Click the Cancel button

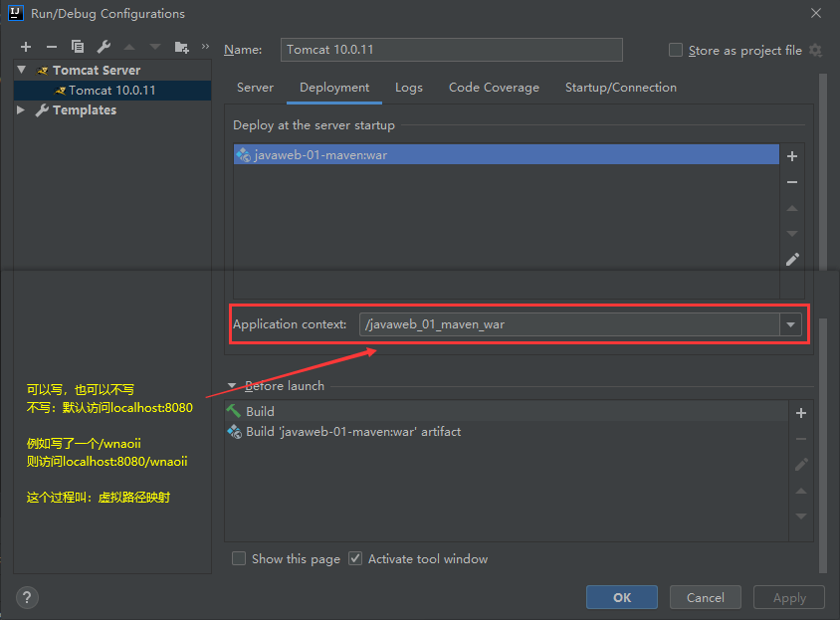coord(705,597)
